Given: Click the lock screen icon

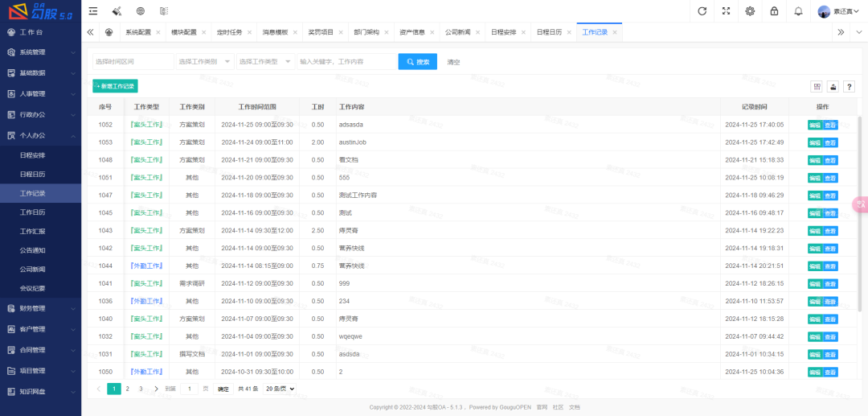Looking at the screenshot, I should (774, 11).
